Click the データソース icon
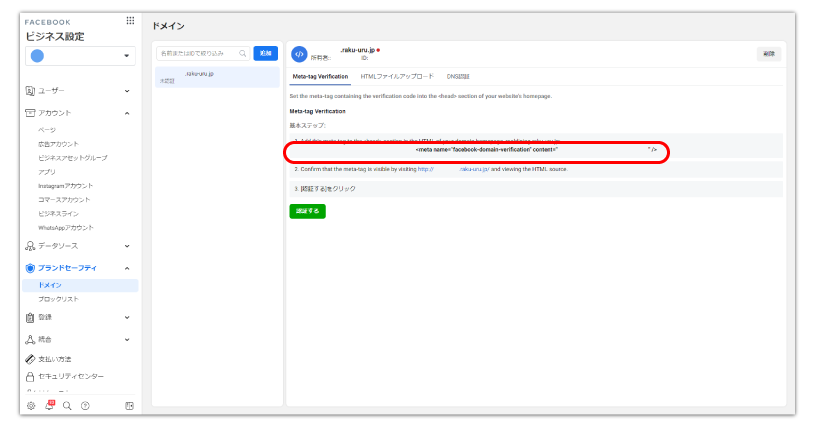This screenshot has width=820, height=423. pyautogui.click(x=30, y=246)
